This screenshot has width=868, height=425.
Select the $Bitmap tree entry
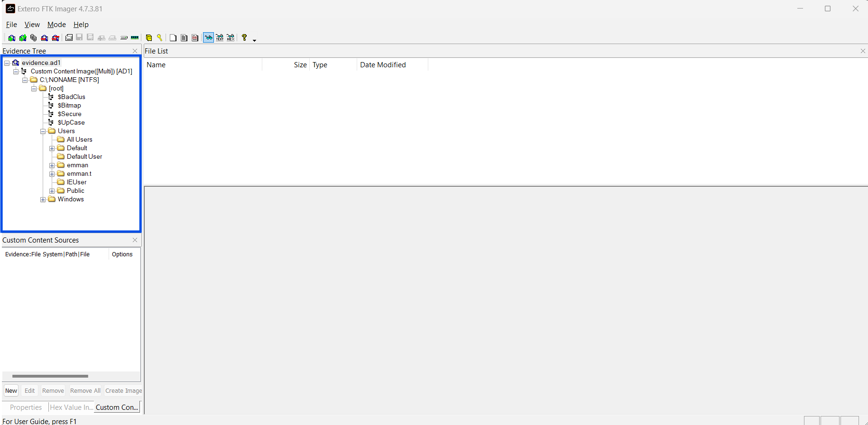point(69,106)
